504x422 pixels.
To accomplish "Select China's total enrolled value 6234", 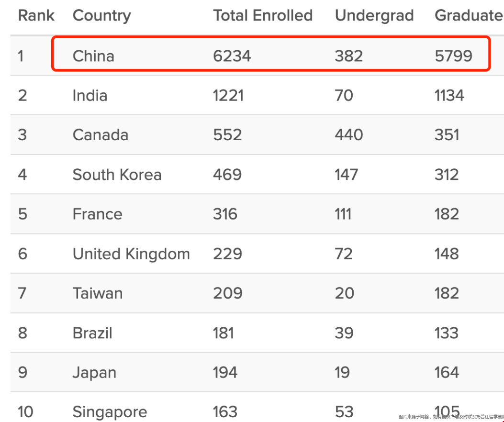I will [232, 56].
